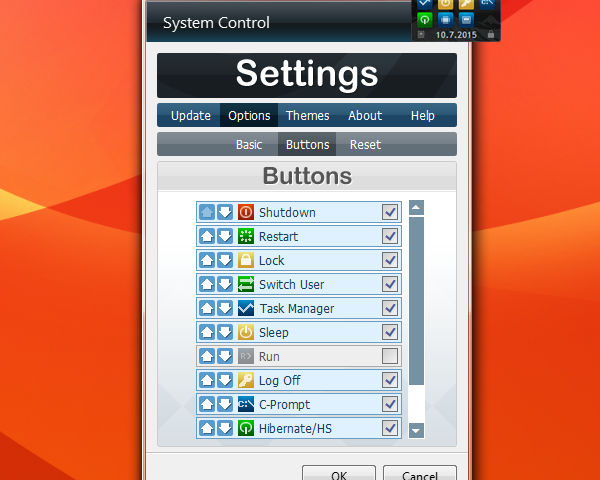600x480 pixels.
Task: Move Log Off up in list
Action: click(x=207, y=380)
